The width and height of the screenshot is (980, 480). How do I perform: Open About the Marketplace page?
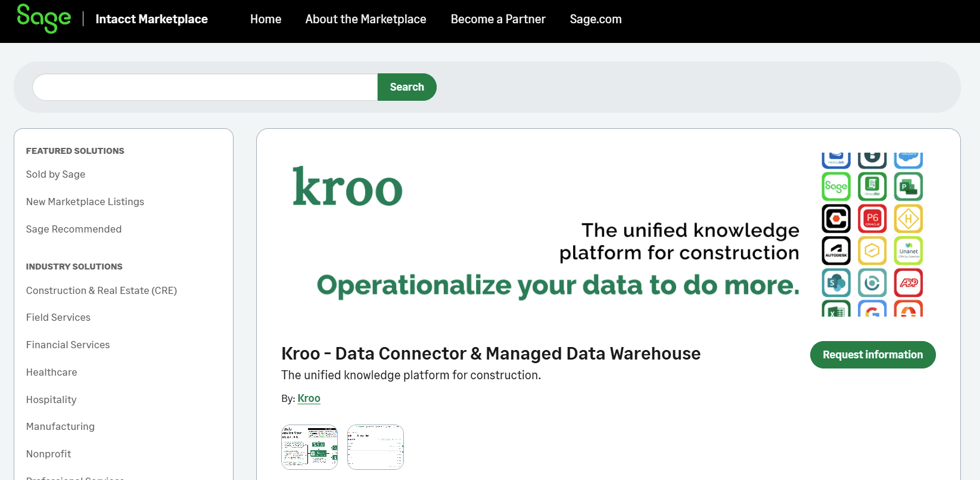point(366,19)
